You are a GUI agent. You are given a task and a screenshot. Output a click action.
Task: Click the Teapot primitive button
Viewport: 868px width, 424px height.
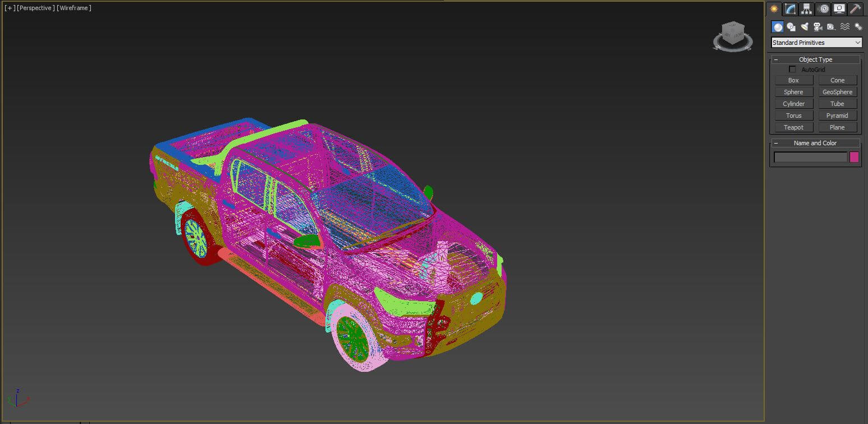tap(794, 127)
